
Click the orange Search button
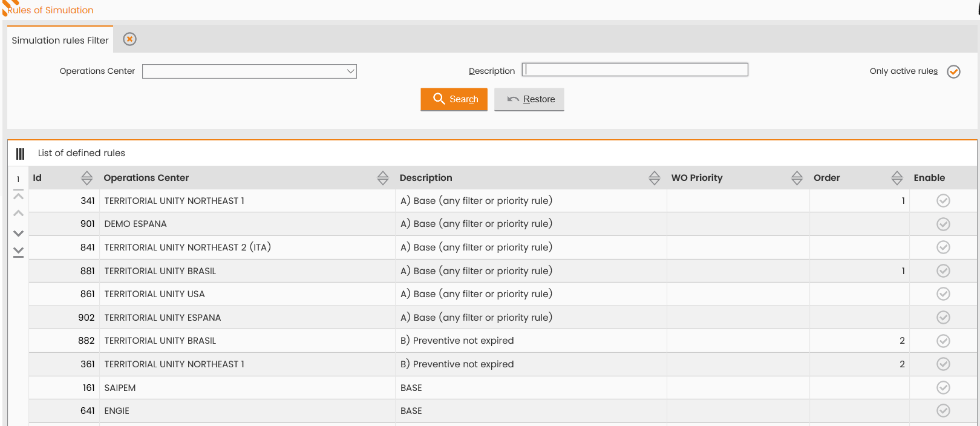pyautogui.click(x=454, y=99)
